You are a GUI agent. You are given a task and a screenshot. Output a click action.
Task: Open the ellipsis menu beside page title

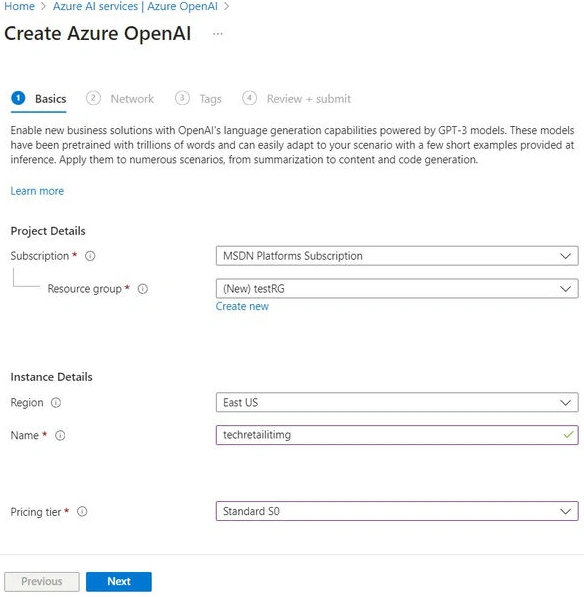[x=218, y=34]
